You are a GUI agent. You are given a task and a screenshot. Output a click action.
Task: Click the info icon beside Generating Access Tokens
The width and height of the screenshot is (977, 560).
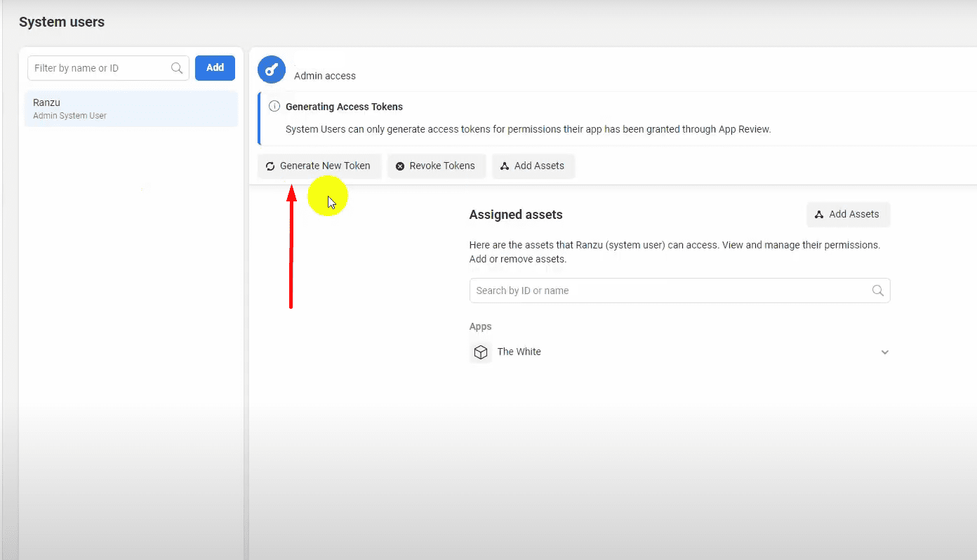click(274, 107)
